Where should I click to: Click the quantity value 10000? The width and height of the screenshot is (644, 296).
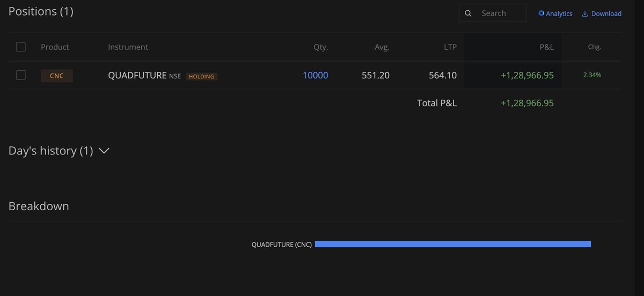[316, 76]
